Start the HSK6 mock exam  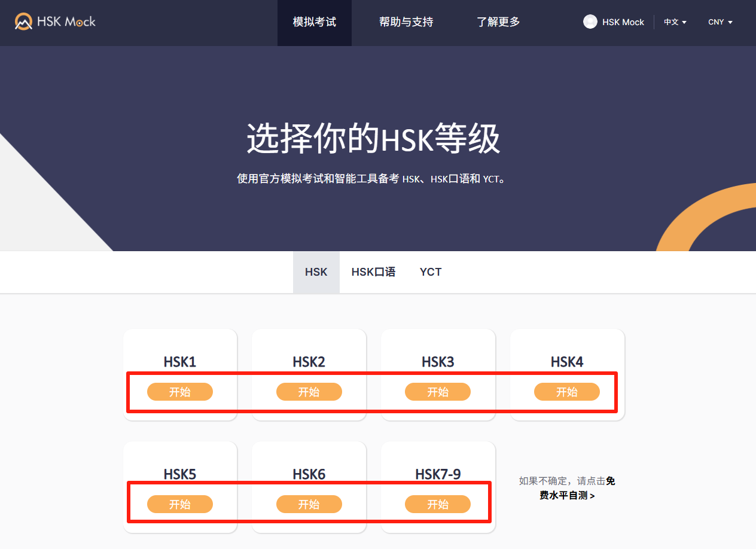tap(309, 504)
